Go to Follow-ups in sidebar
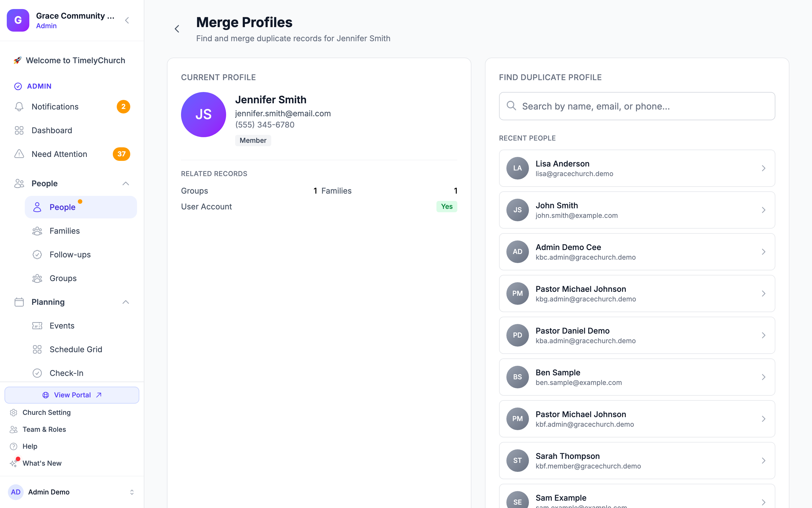The image size is (812, 508). click(x=81, y=255)
